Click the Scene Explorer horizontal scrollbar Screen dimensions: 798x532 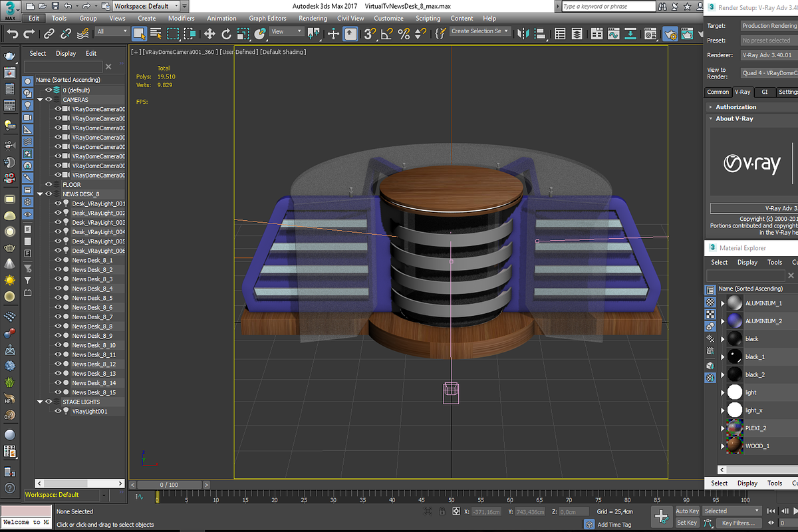[80, 483]
